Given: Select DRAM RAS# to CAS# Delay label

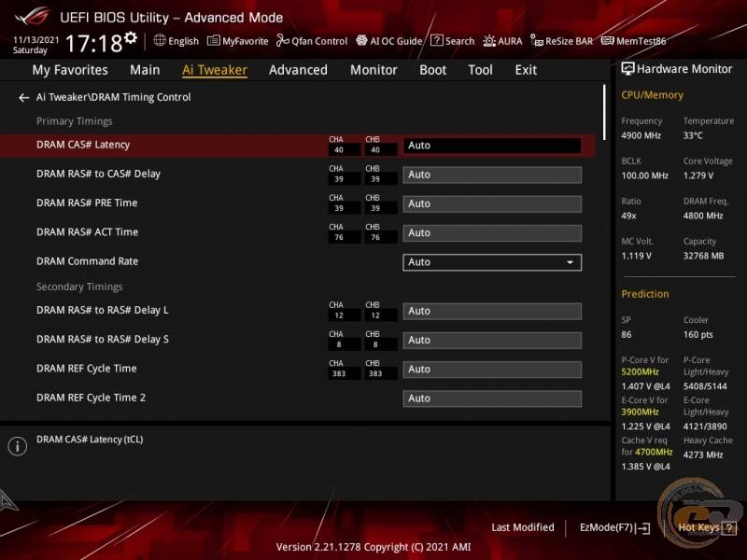Looking at the screenshot, I should 98,174.
